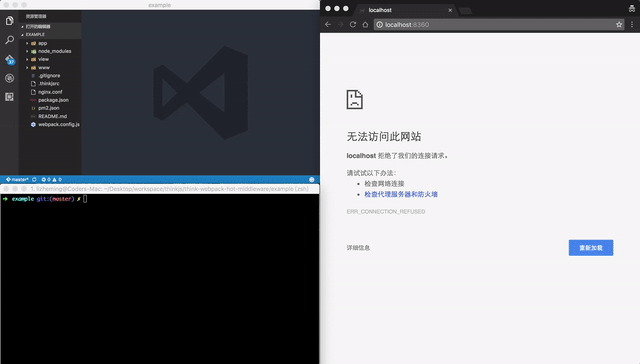The width and height of the screenshot is (640, 364).
Task: Click the blue reload button on error page
Action: tap(591, 248)
